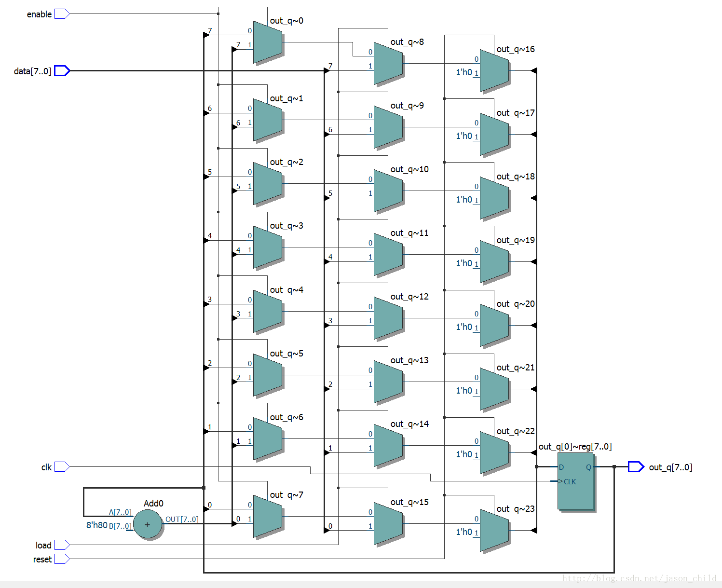The height and width of the screenshot is (588, 722).
Task: Click the clk input port symbol
Action: click(62, 467)
